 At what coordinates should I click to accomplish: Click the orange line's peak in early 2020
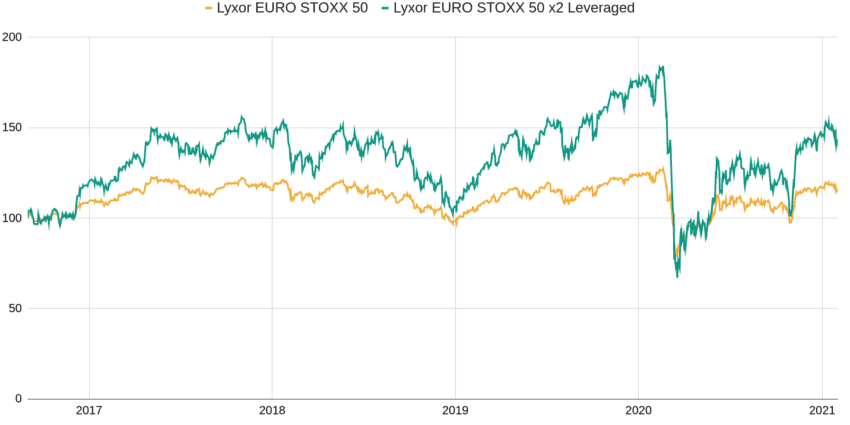(662, 168)
